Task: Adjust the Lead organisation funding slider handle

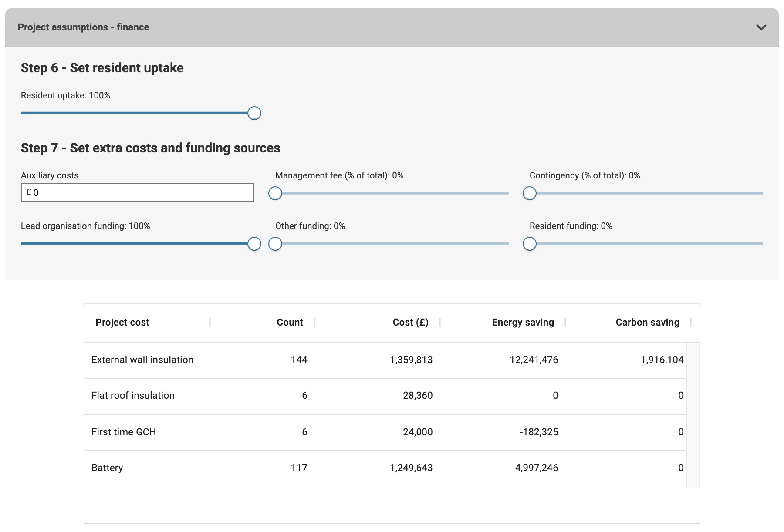Action: [254, 244]
